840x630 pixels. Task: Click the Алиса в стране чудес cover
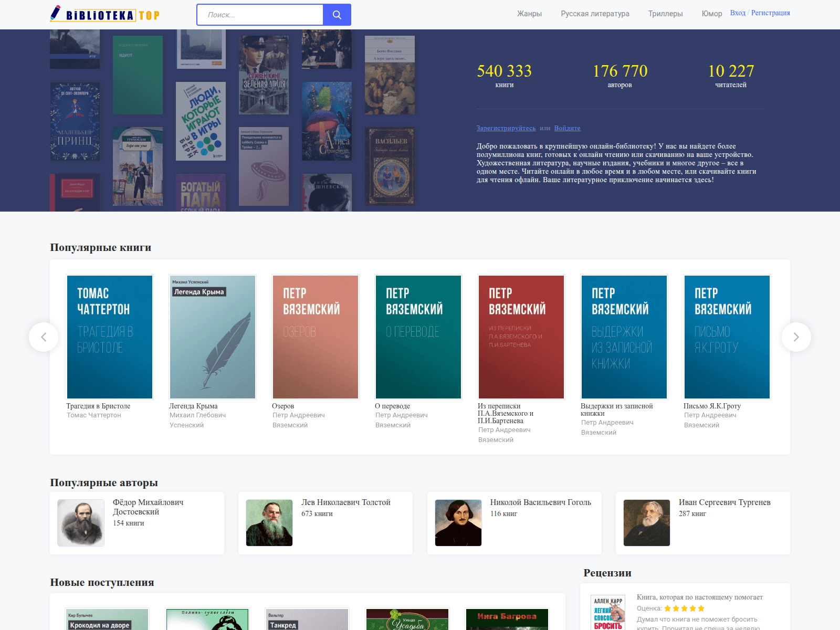[x=327, y=121]
